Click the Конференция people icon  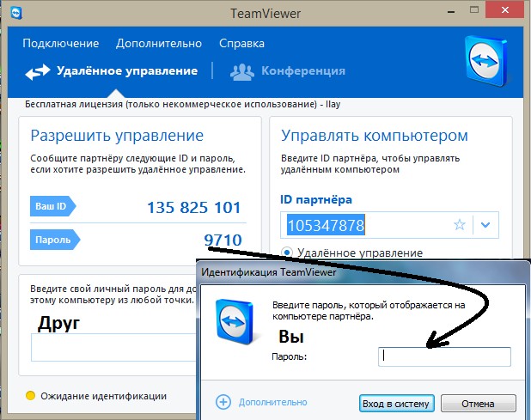[241, 72]
